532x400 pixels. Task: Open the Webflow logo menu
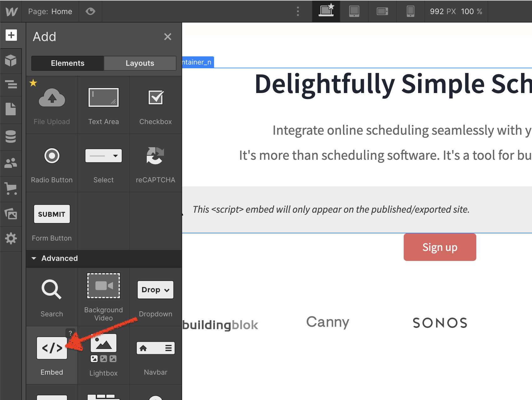[11, 12]
